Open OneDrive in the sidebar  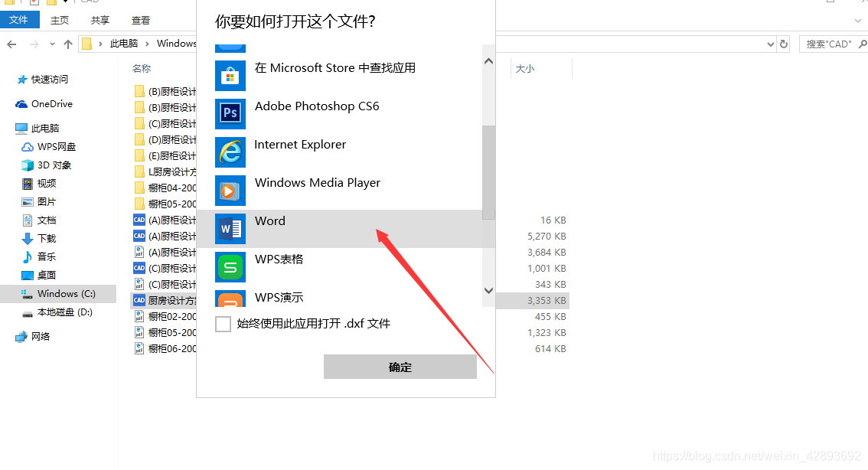(44, 103)
